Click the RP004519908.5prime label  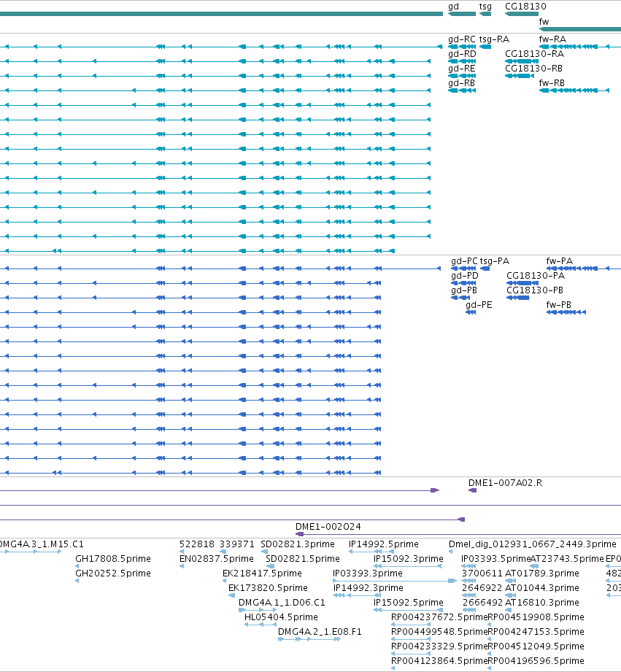[x=536, y=617]
